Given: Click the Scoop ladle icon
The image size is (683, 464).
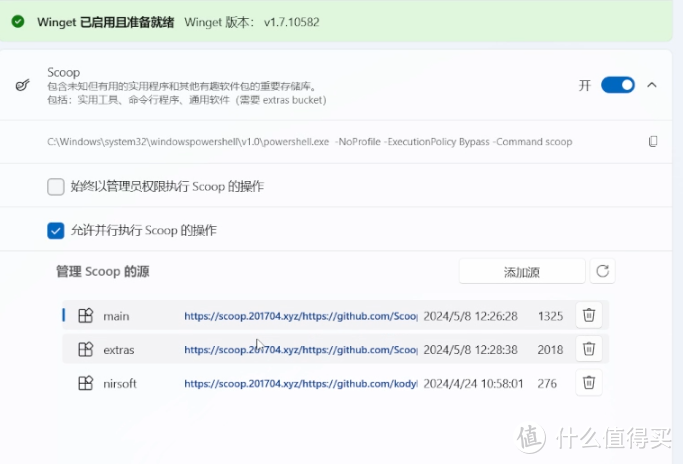Looking at the screenshot, I should point(23,85).
